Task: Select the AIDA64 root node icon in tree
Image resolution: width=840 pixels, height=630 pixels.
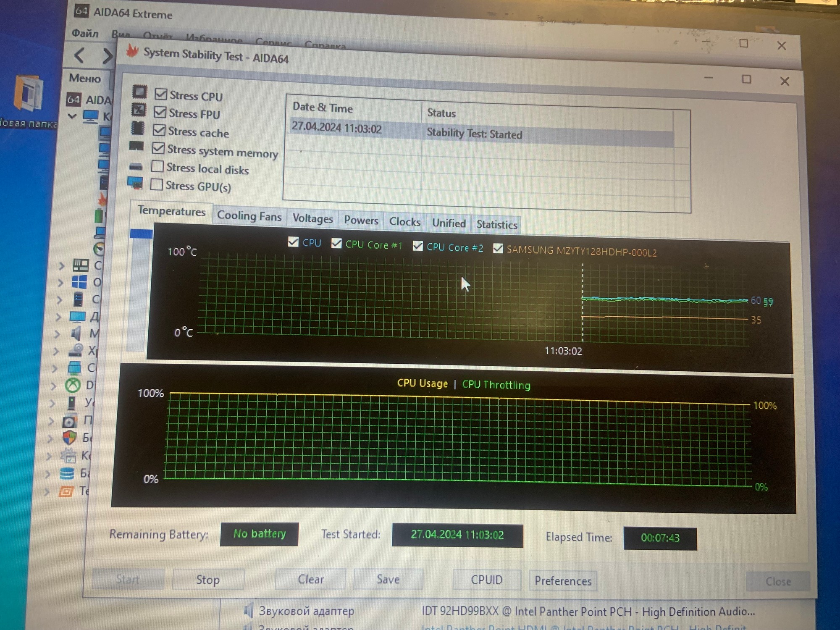Action: tap(73, 99)
